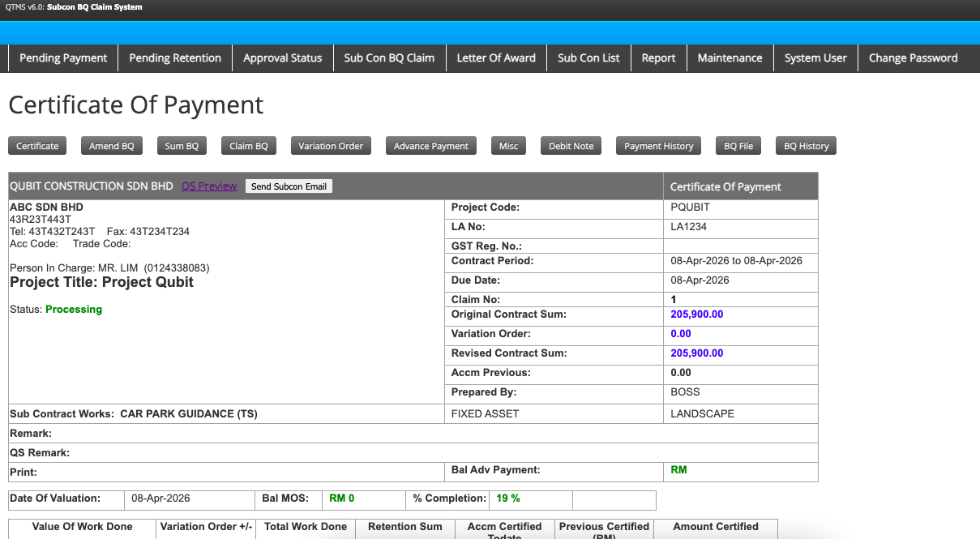This screenshot has height=539, width=980.
Task: Click the BQ File button
Action: (x=738, y=146)
